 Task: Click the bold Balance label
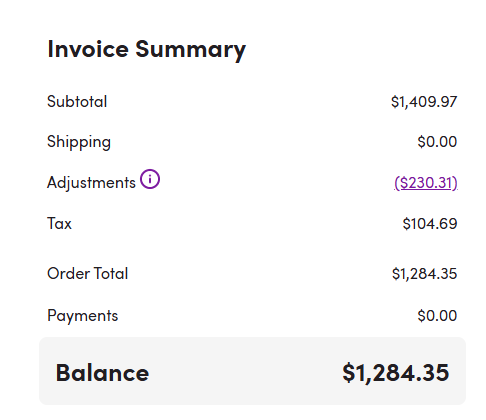[x=102, y=373]
